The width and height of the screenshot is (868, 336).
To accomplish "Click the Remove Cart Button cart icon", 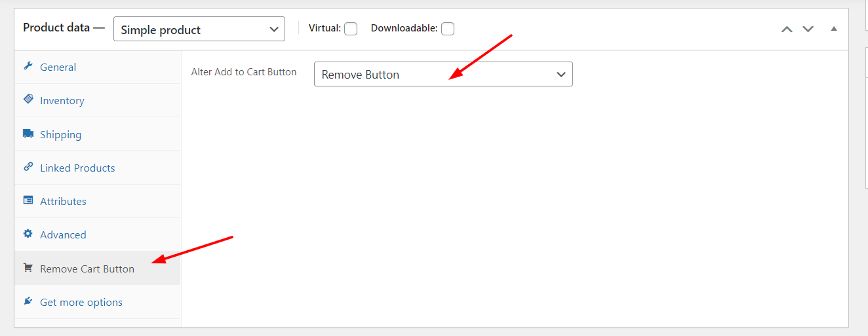I will coord(28,268).
